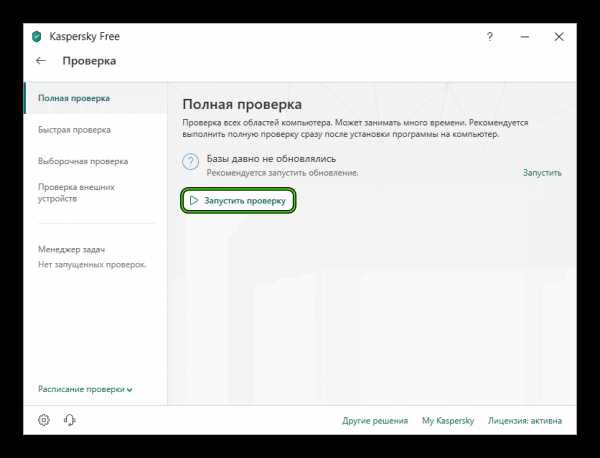The width and height of the screenshot is (600, 458).
Task: Open Проверка внешних устройств section
Action: tap(76, 192)
